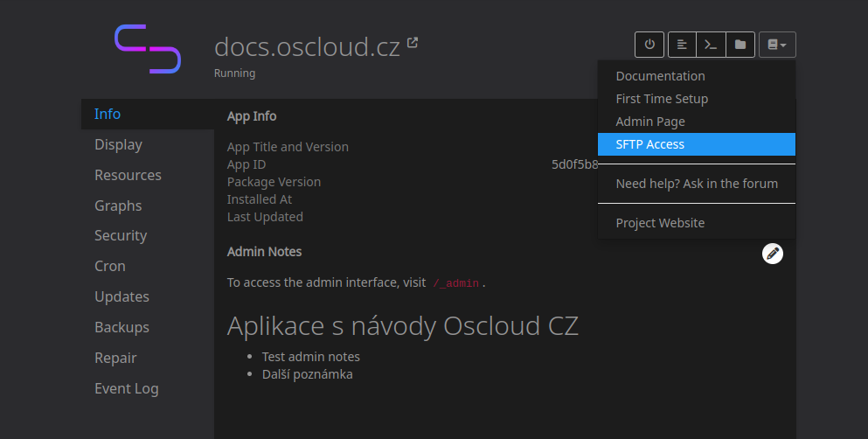Viewport: 868px width, 439px height.
Task: Go to the Graphs tab
Action: pos(118,206)
